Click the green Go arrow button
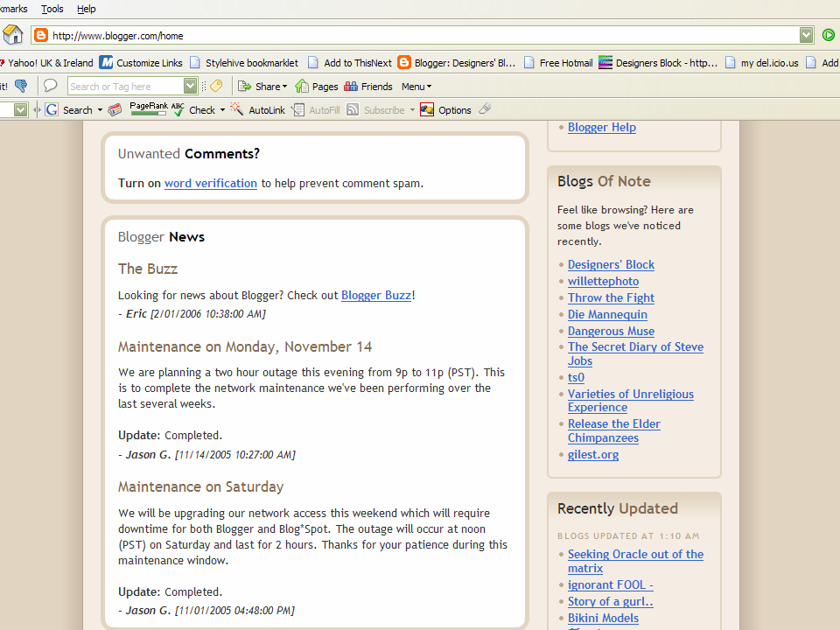Image resolution: width=840 pixels, height=630 pixels. pyautogui.click(x=829, y=35)
